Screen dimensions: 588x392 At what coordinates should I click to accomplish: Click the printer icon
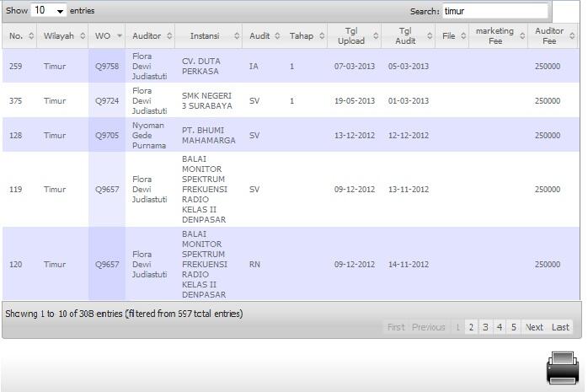click(x=562, y=368)
